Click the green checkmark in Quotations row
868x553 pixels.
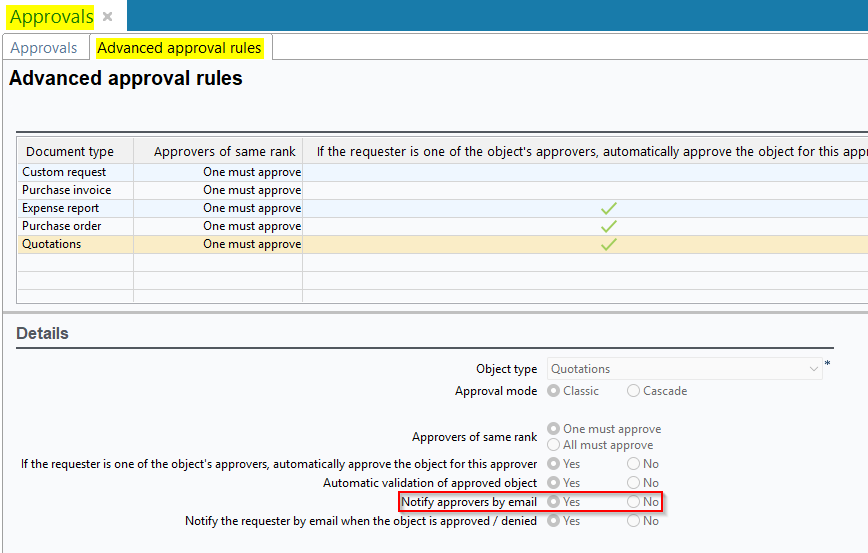click(608, 244)
